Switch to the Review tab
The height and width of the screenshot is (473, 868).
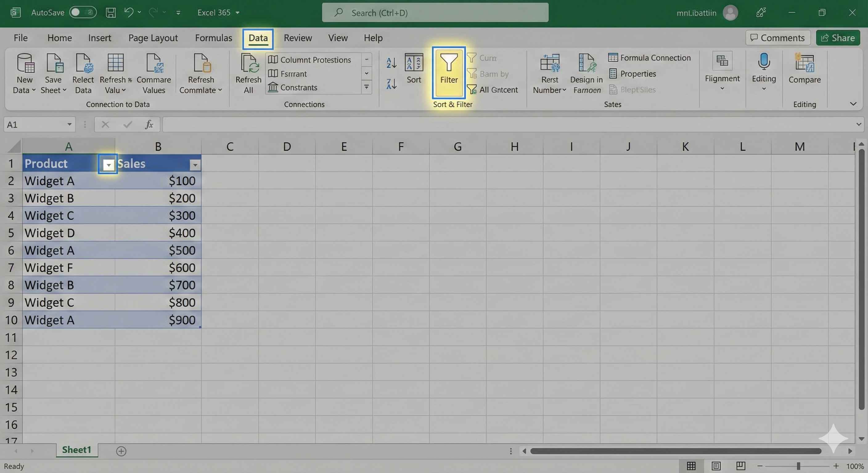point(297,38)
